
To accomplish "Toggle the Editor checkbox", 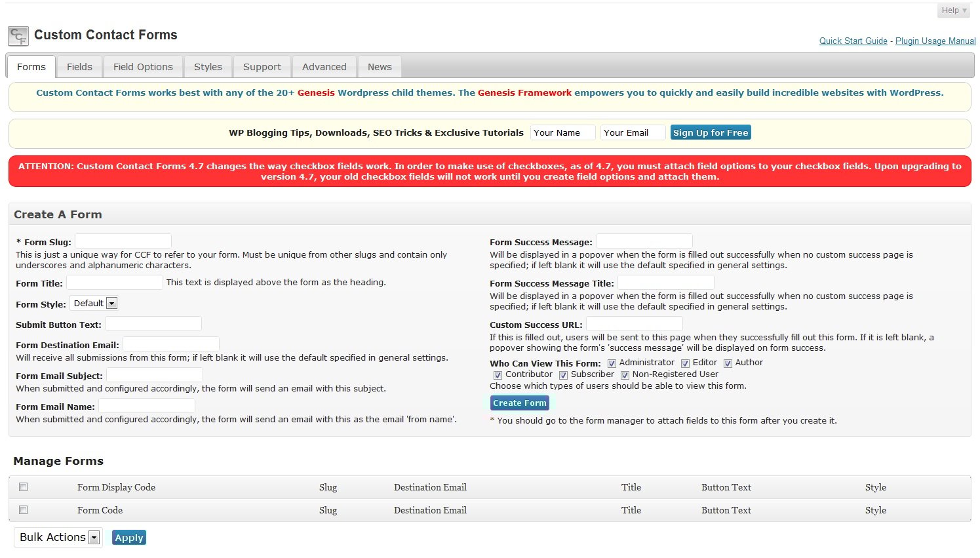I will coord(685,363).
